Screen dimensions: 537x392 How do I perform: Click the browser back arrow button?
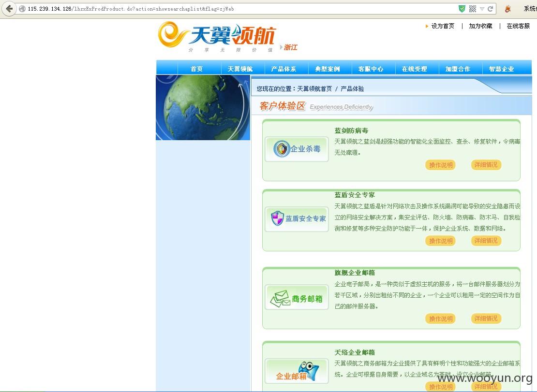[x=9, y=9]
